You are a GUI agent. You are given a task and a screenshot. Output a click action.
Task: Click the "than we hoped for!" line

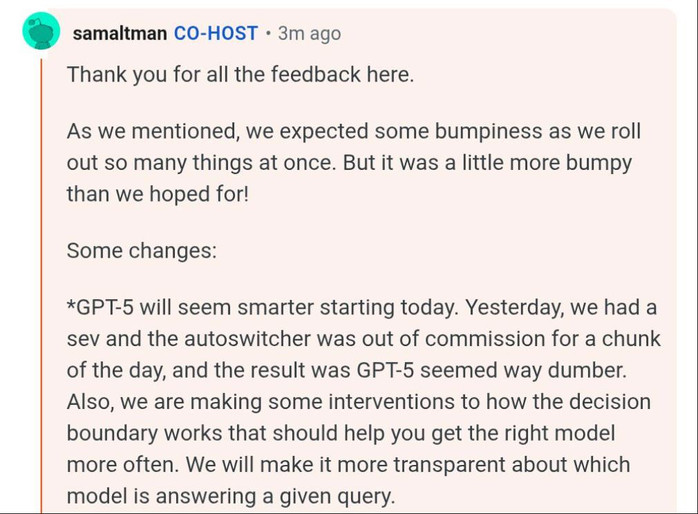click(157, 193)
